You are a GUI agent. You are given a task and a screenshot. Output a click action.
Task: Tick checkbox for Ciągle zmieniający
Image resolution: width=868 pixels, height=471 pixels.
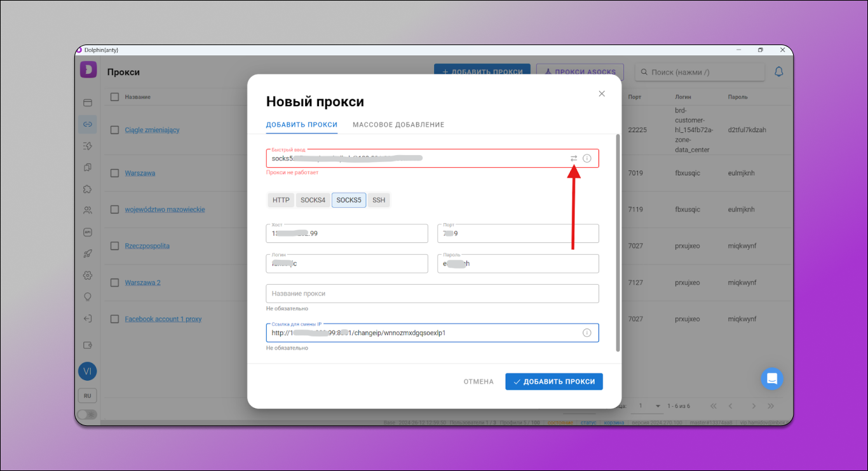coord(115,130)
